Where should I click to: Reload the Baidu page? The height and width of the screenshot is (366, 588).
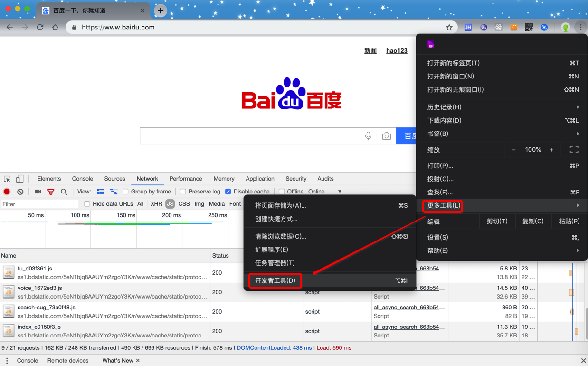(40, 27)
